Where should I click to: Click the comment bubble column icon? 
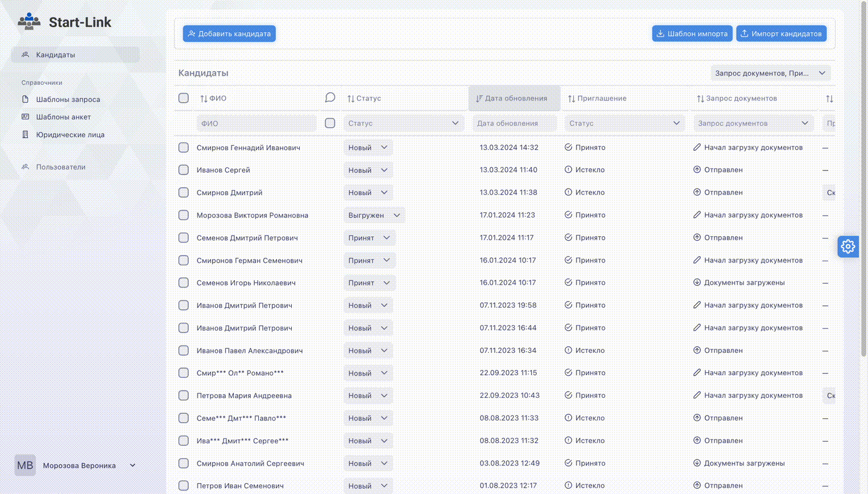pyautogui.click(x=330, y=98)
